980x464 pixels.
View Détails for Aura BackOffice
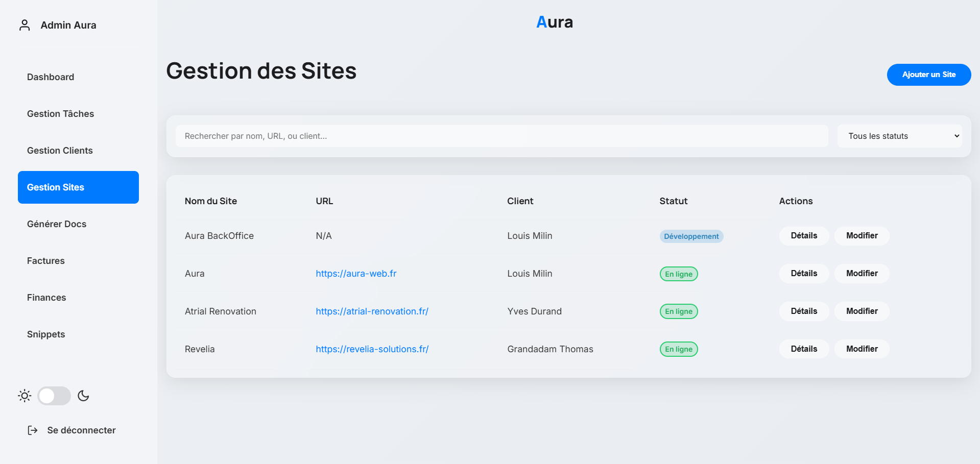click(x=804, y=236)
